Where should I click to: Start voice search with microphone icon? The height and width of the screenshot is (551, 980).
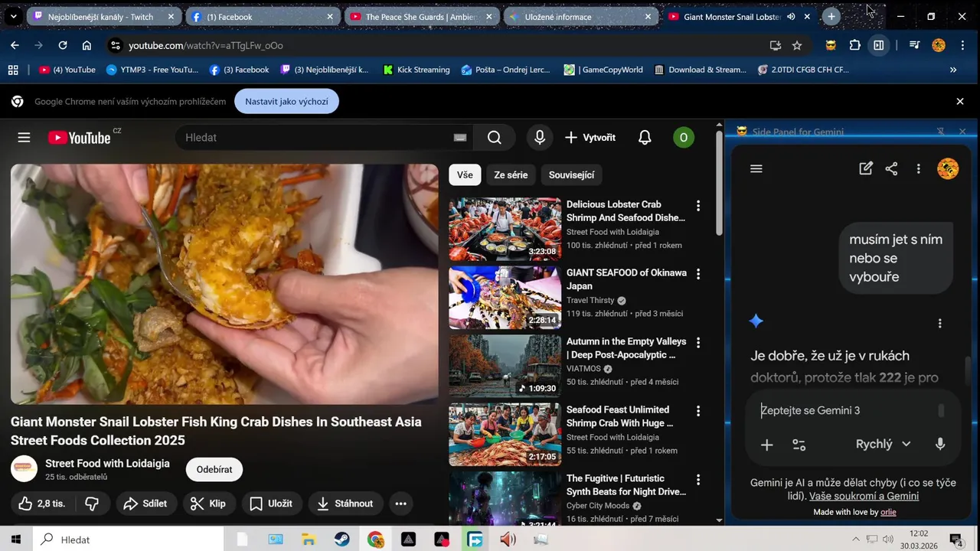pyautogui.click(x=540, y=138)
